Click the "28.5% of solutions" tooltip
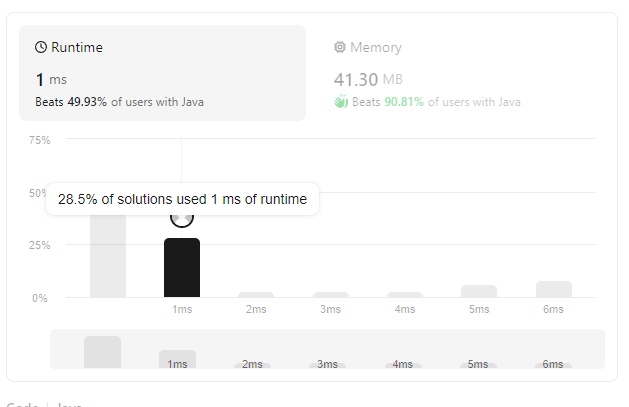 (182, 199)
